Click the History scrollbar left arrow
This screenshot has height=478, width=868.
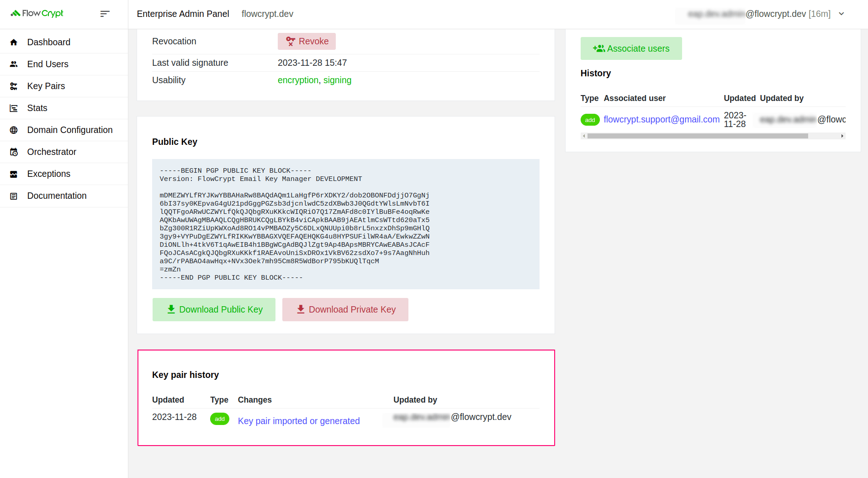click(x=584, y=136)
